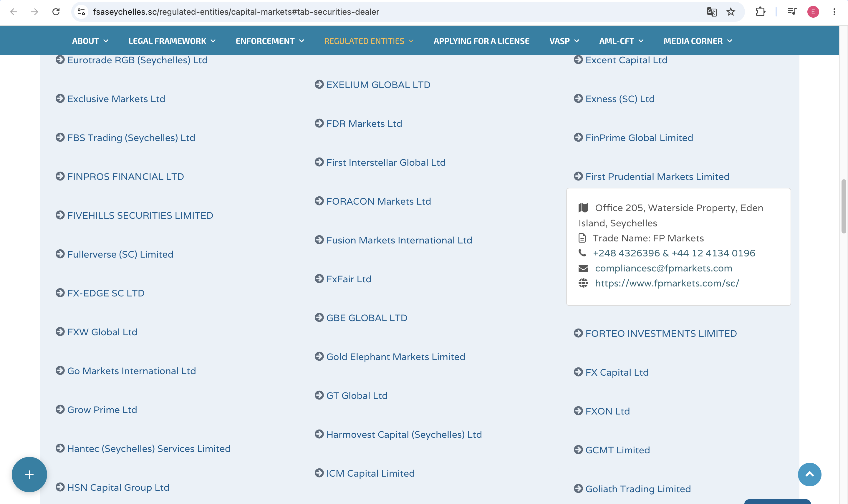Open the media control icon in toolbar
This screenshot has width=848, height=504.
[x=792, y=12]
